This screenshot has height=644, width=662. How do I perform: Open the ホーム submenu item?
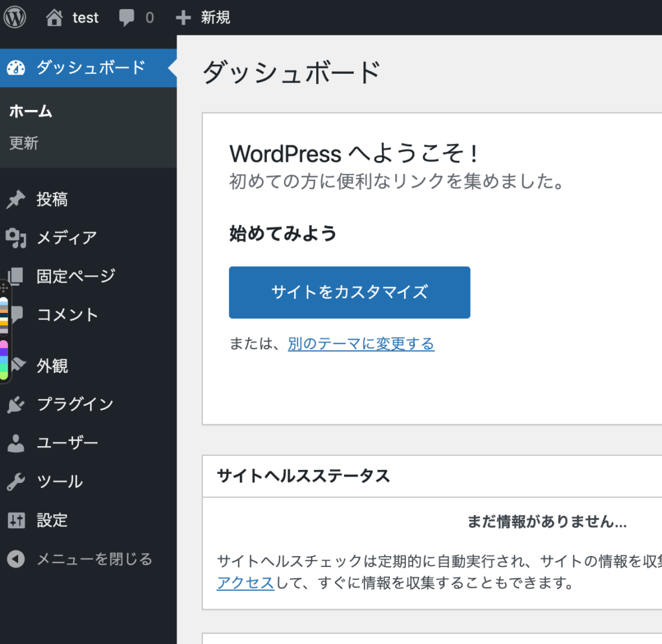[30, 111]
